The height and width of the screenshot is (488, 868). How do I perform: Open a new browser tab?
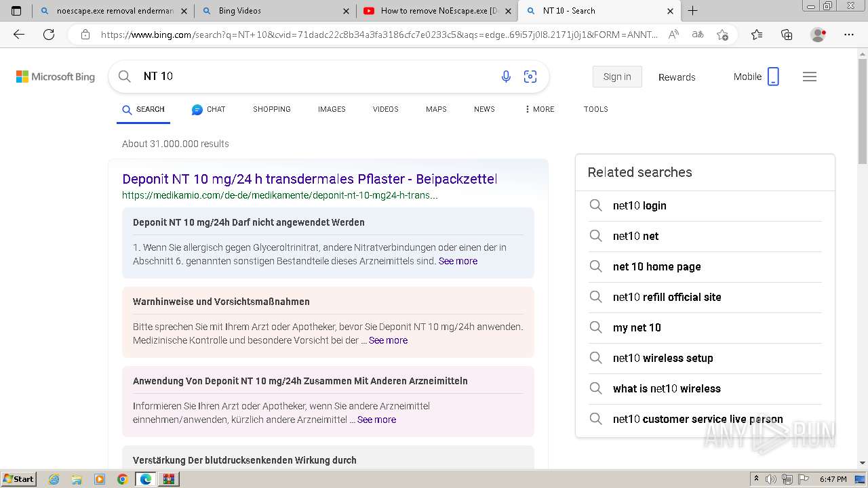[692, 11]
